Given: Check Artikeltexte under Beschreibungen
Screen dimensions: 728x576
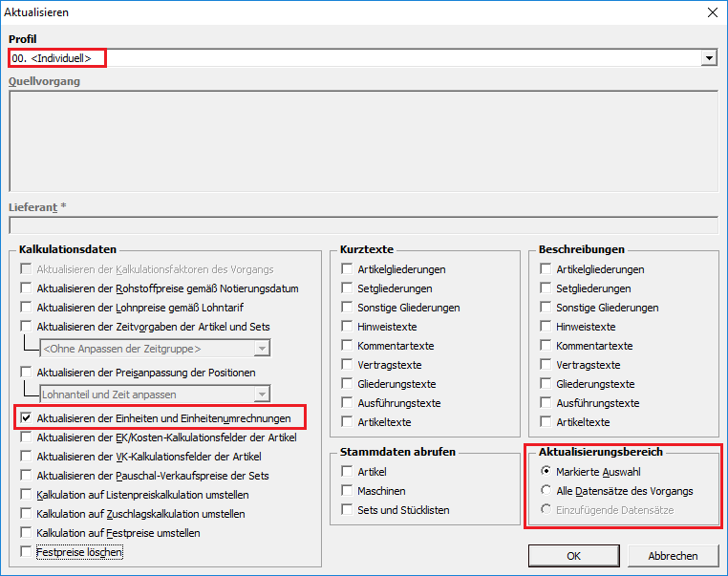Looking at the screenshot, I should point(546,422).
